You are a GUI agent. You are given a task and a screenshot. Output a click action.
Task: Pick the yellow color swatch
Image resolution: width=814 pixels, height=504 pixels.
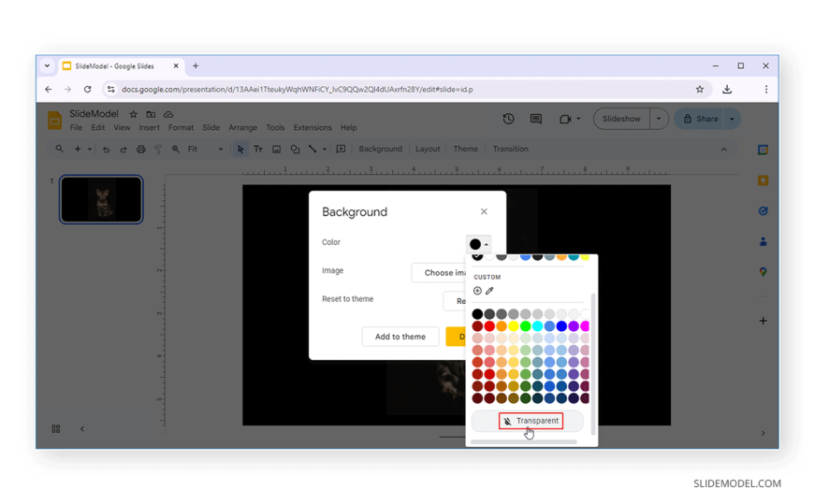coord(514,326)
